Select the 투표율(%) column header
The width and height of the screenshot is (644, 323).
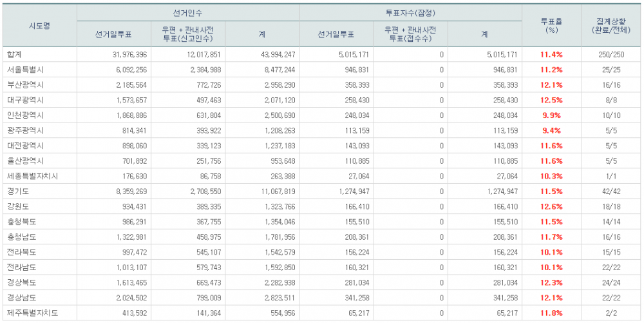pos(551,26)
